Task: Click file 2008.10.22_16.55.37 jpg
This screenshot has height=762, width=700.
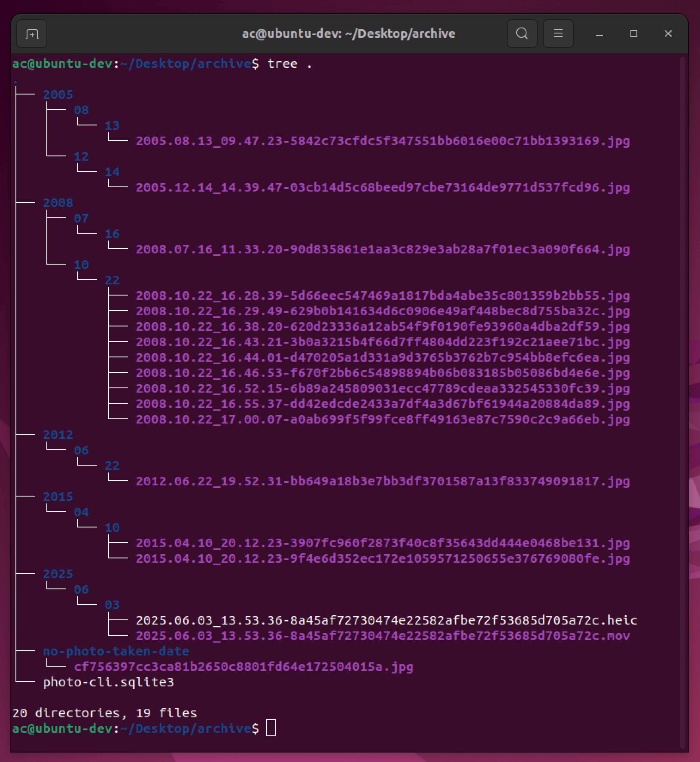Action: [383, 404]
